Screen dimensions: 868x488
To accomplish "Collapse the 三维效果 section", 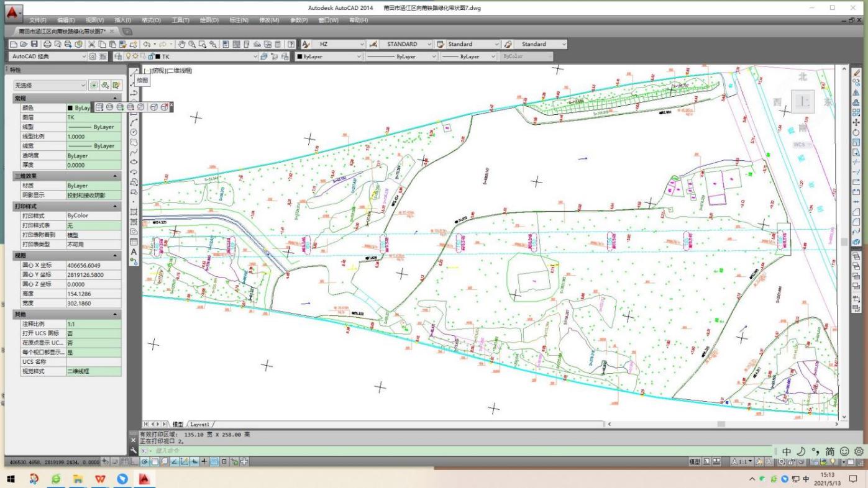I will 115,176.
